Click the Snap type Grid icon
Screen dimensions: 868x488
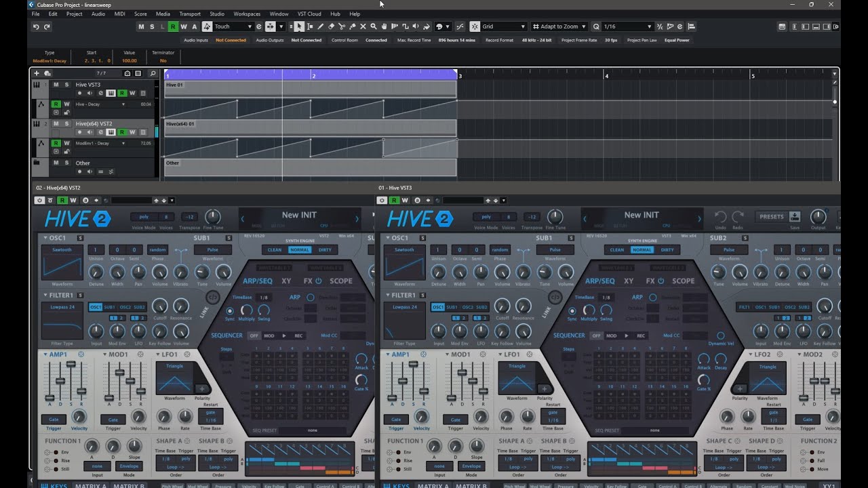[475, 26]
